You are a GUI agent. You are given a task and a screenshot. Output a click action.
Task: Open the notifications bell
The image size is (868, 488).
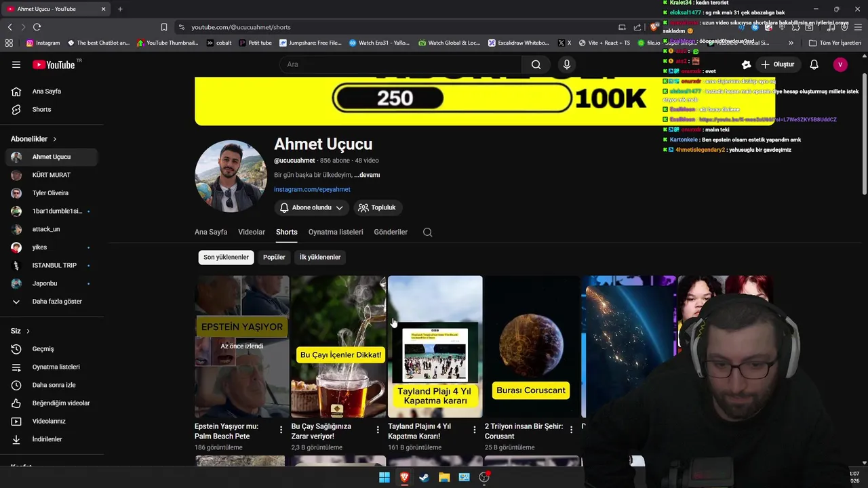(x=814, y=64)
